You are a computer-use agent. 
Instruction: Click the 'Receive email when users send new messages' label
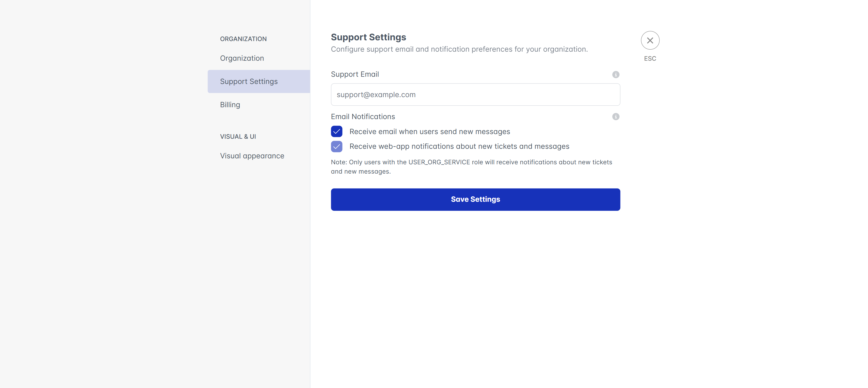pyautogui.click(x=430, y=132)
